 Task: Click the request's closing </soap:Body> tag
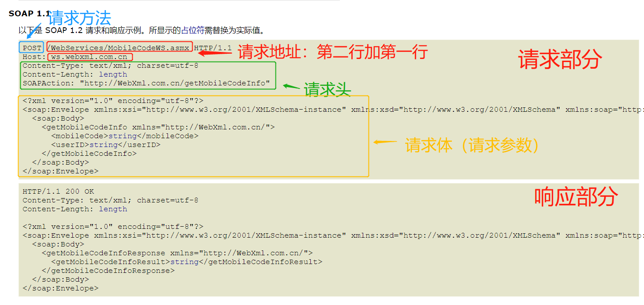(60, 162)
